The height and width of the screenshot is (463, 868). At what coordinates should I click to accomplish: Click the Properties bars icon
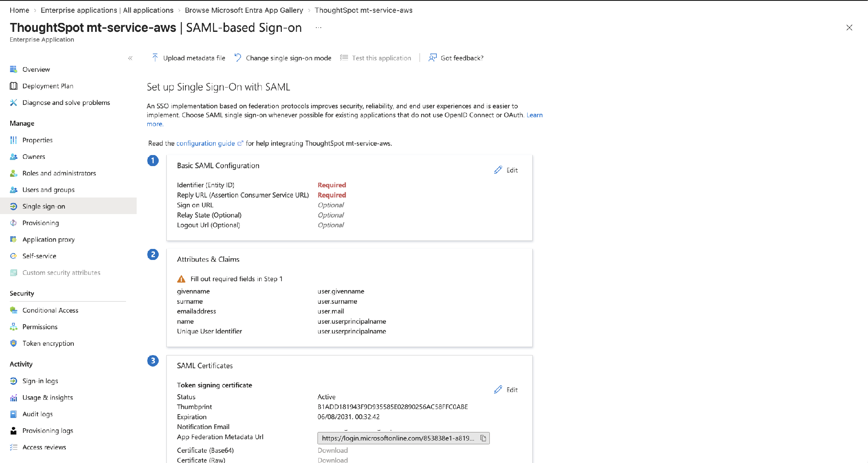[x=14, y=140]
